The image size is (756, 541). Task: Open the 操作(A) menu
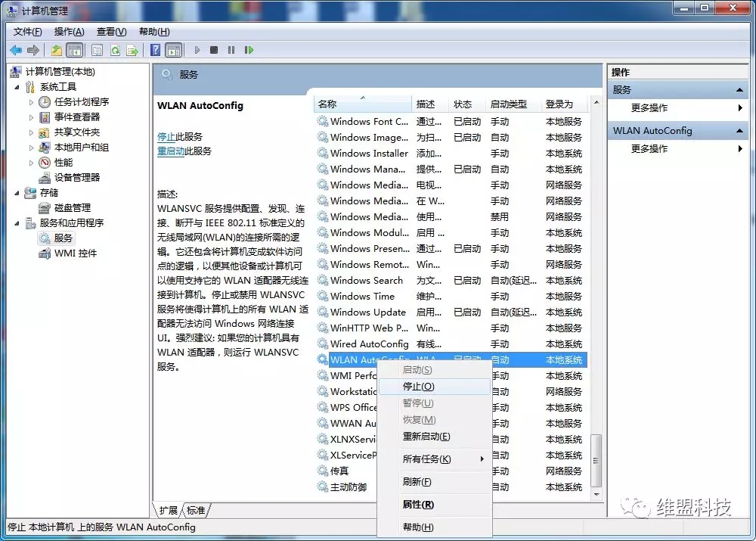pos(69,32)
